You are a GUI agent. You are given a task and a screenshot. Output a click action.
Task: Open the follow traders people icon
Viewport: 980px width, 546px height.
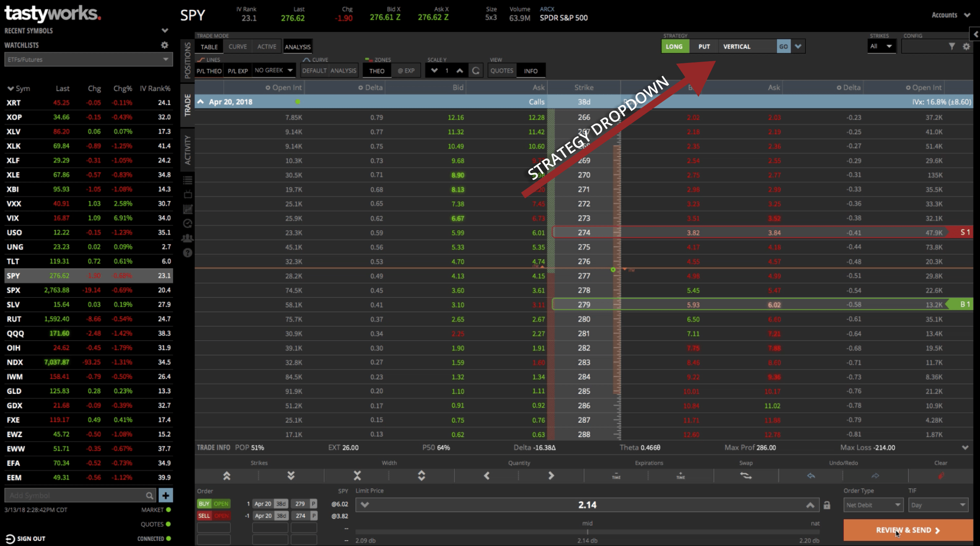point(187,238)
